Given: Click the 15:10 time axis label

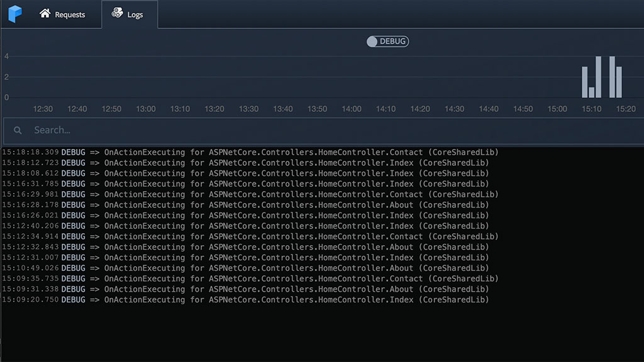Looking at the screenshot, I should point(591,109).
